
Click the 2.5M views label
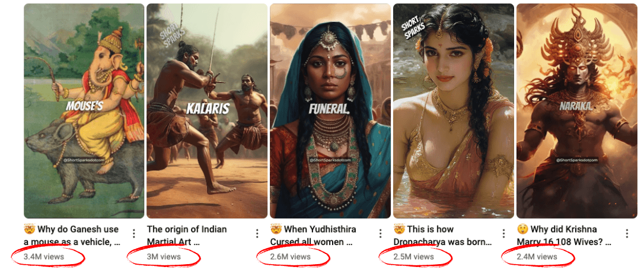(x=413, y=257)
